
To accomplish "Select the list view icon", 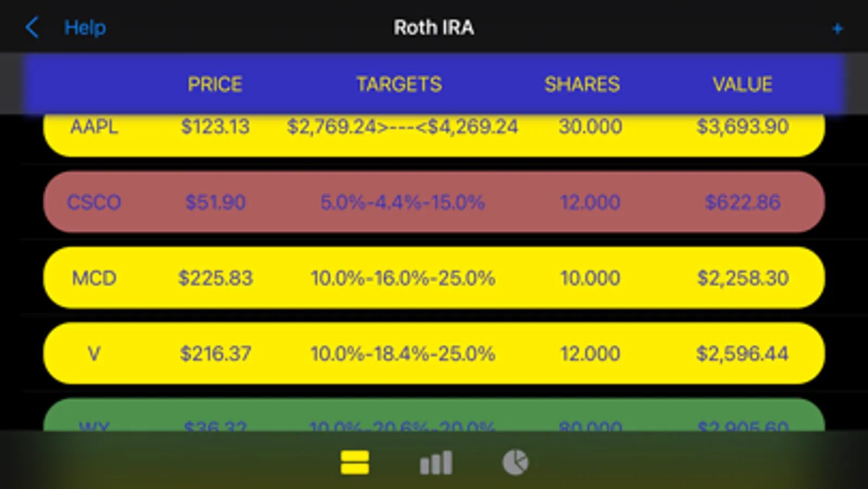I will [x=355, y=462].
